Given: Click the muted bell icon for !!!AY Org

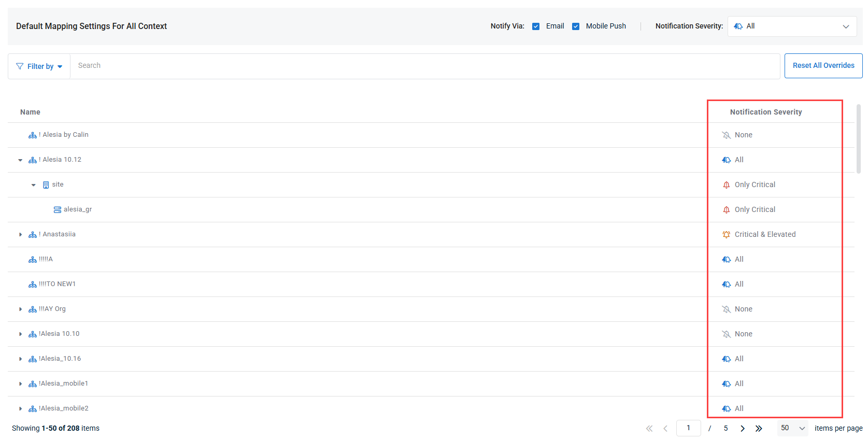Looking at the screenshot, I should [727, 309].
